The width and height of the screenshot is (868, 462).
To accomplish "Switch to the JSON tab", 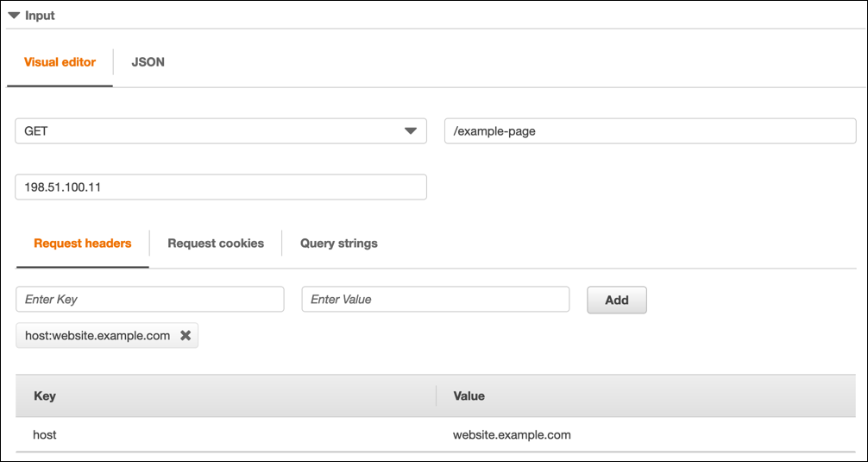I will (148, 62).
